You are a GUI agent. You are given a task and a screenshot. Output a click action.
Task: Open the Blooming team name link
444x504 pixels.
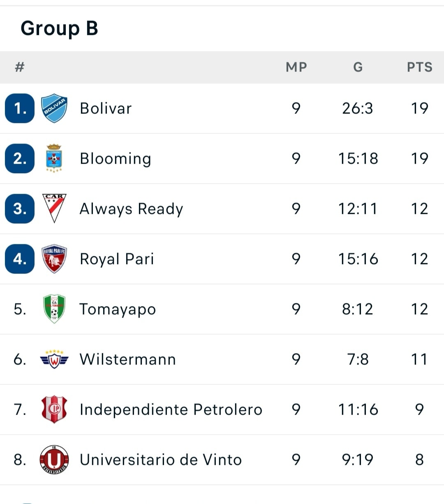pyautogui.click(x=116, y=159)
